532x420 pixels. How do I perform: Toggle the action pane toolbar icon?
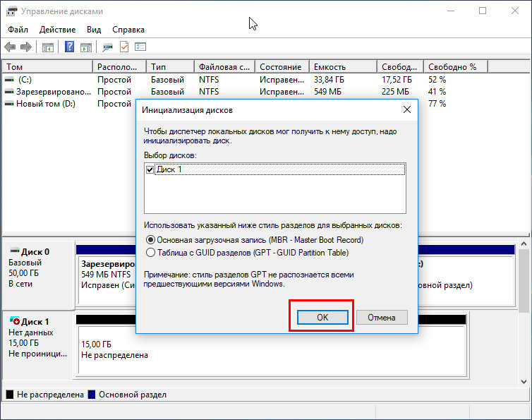86,47
